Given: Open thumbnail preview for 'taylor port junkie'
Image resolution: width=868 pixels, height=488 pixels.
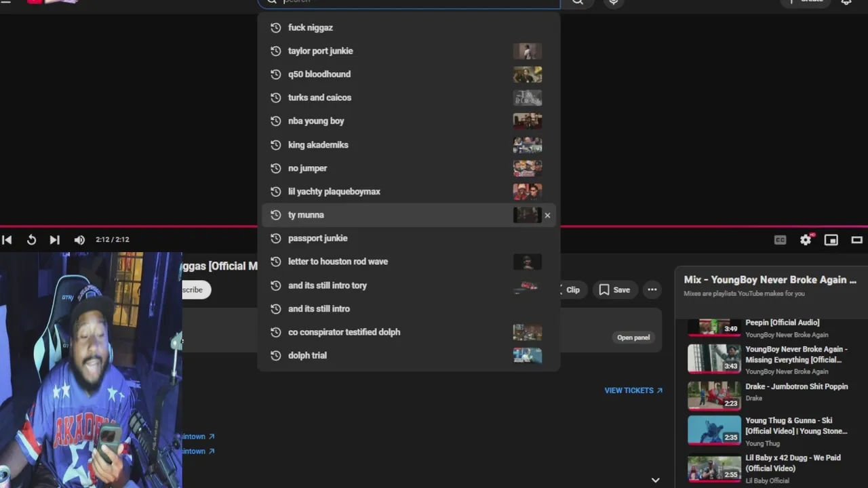Looking at the screenshot, I should click(527, 51).
